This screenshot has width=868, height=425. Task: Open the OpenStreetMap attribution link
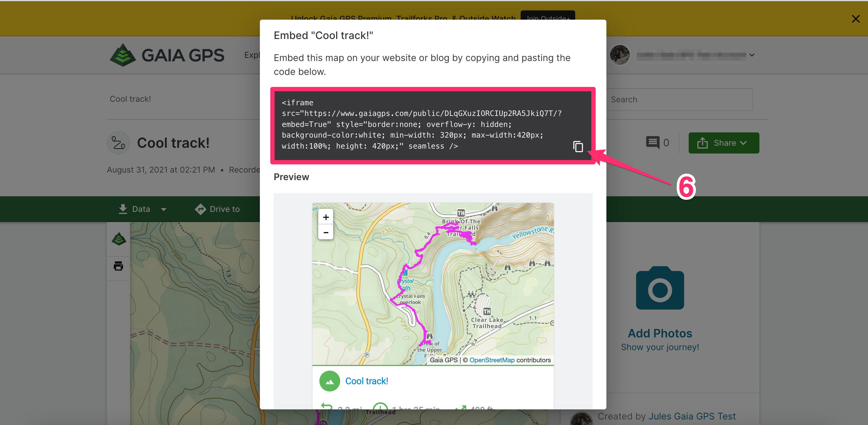point(492,360)
